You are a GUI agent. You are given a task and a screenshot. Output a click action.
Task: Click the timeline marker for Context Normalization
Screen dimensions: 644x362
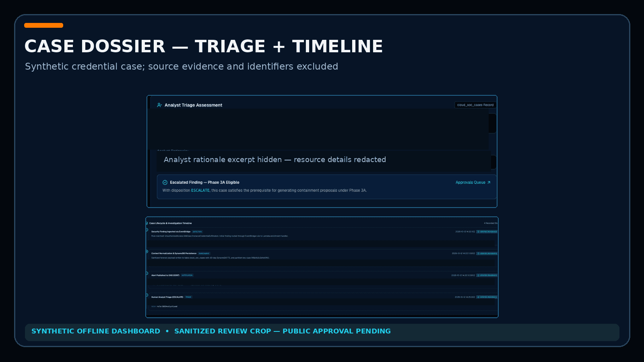tap(147, 251)
